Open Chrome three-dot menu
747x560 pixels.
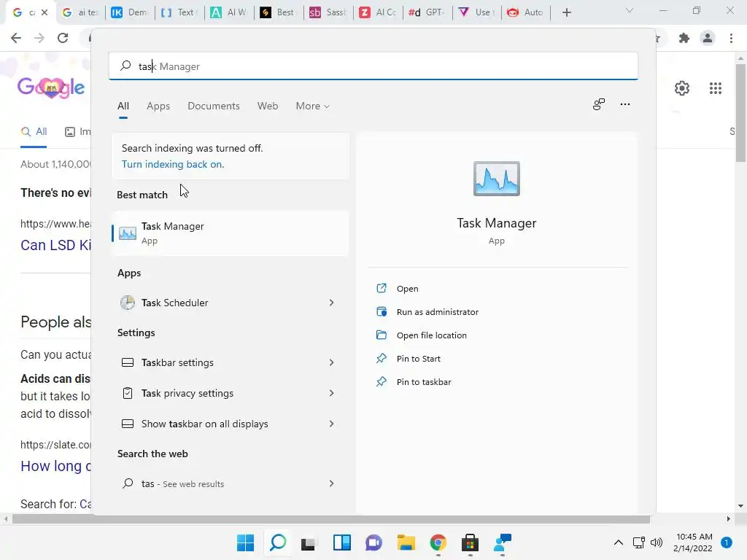coord(731,38)
